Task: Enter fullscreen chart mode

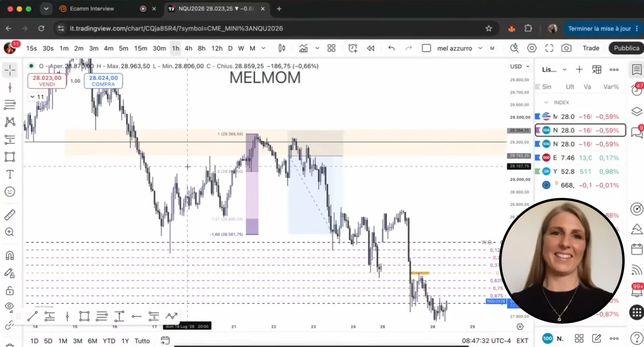Action: (x=549, y=48)
